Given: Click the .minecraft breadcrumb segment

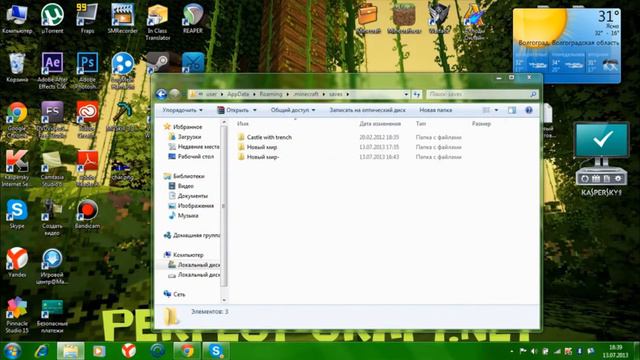Looking at the screenshot, I should [306, 94].
